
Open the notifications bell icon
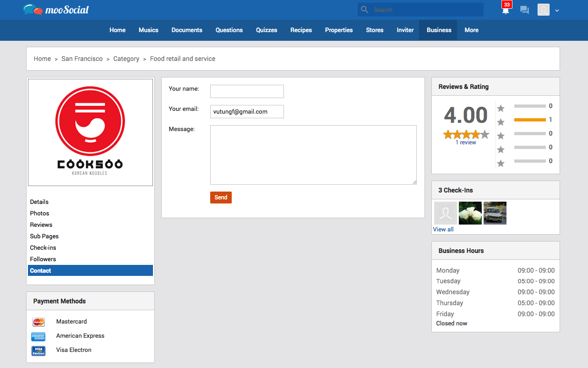coord(506,11)
